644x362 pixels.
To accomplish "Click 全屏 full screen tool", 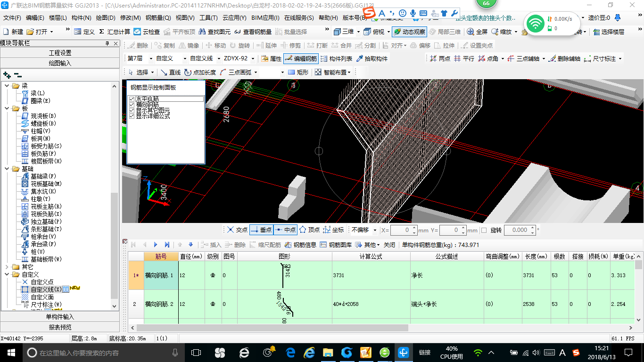I will (x=477, y=32).
